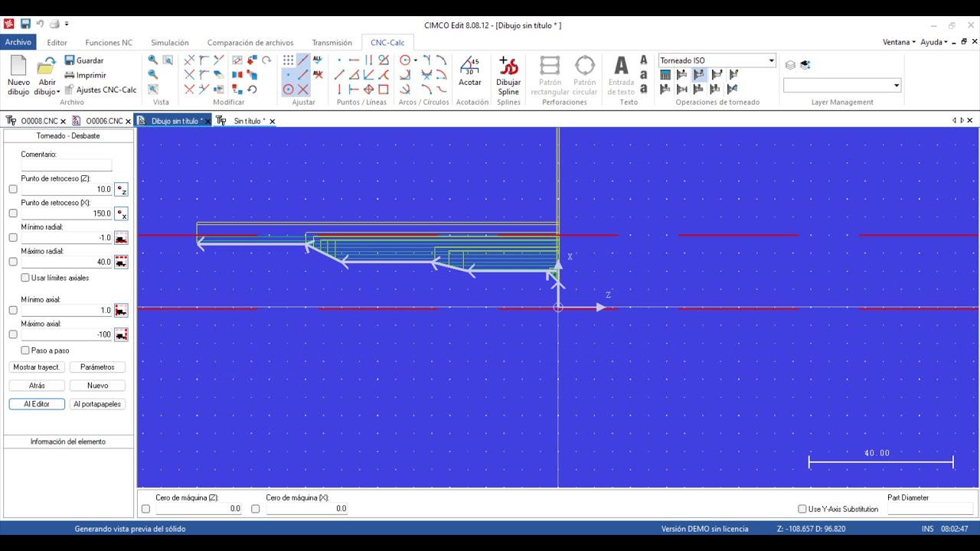Click the Cero de máquina (X) value field
980x551 pixels.
306,509
